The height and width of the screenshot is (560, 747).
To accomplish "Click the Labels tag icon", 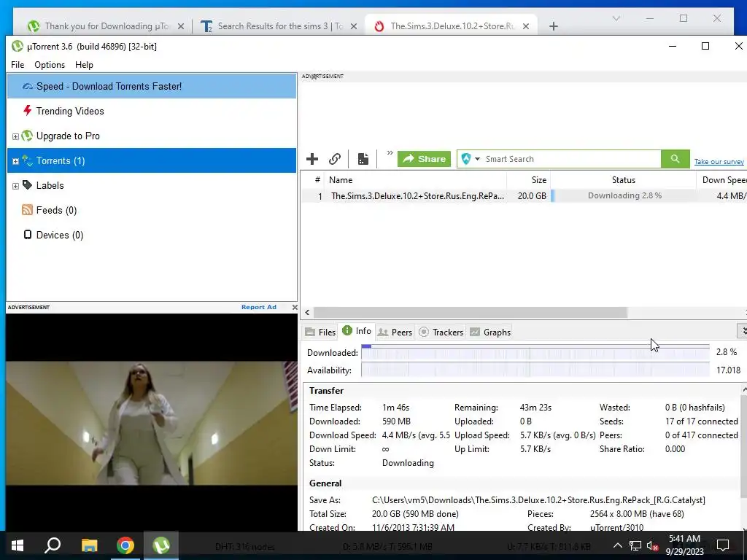I will pyautogui.click(x=27, y=184).
